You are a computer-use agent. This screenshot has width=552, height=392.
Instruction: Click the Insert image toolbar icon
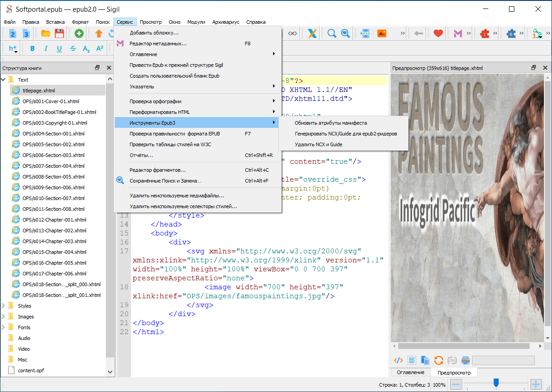tap(382, 33)
